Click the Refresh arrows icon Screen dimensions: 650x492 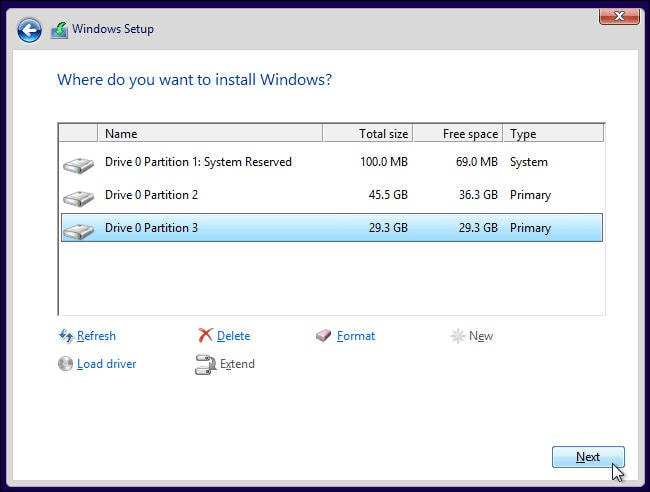(66, 336)
